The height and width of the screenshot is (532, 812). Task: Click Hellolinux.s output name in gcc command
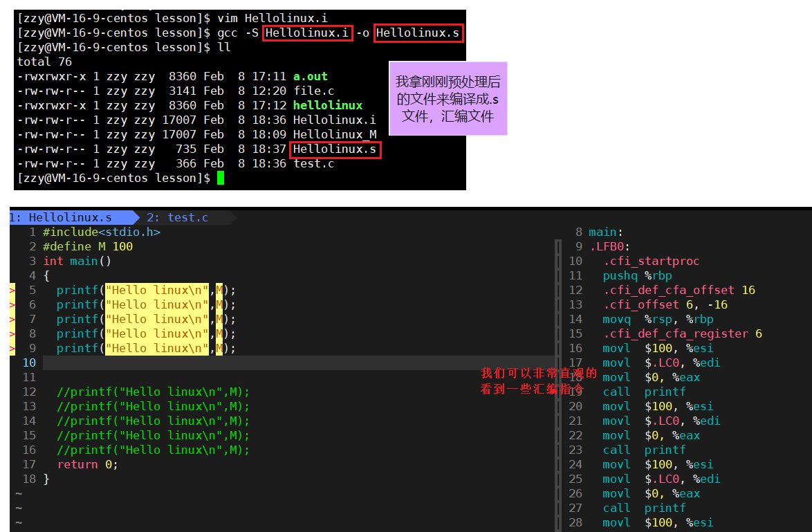(418, 33)
